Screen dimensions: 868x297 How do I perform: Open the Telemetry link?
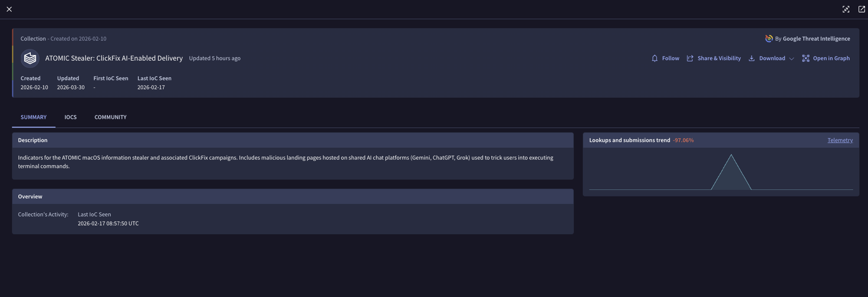point(840,140)
